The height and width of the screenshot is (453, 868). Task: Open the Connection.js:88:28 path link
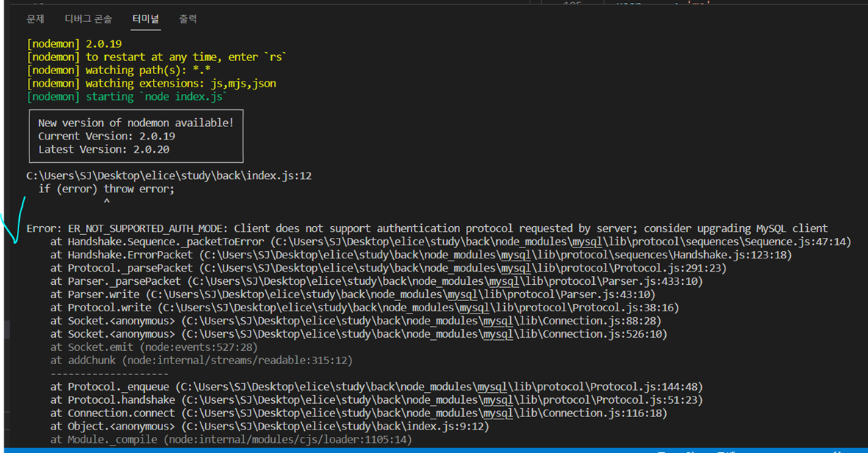421,322
